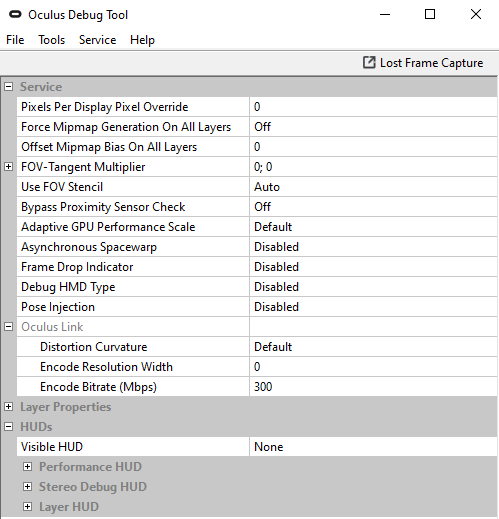Select the Debug HMD Type label
The width and height of the screenshot is (499, 519).
coord(68,287)
